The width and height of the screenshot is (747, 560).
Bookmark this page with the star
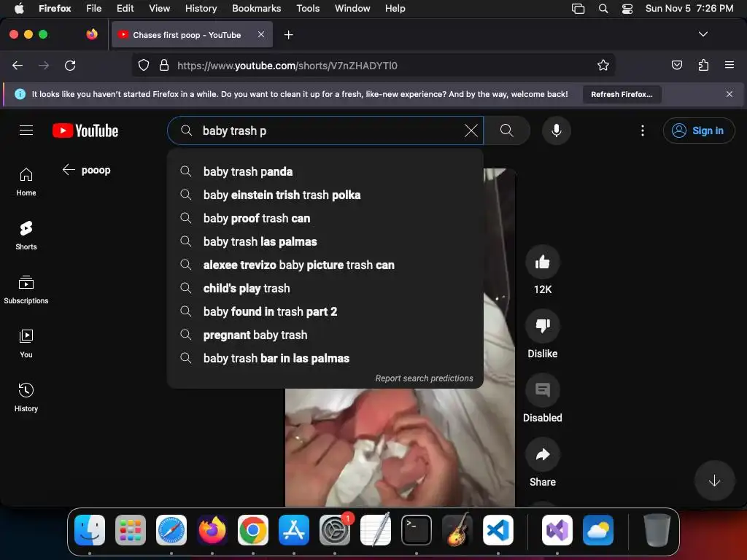click(x=603, y=65)
